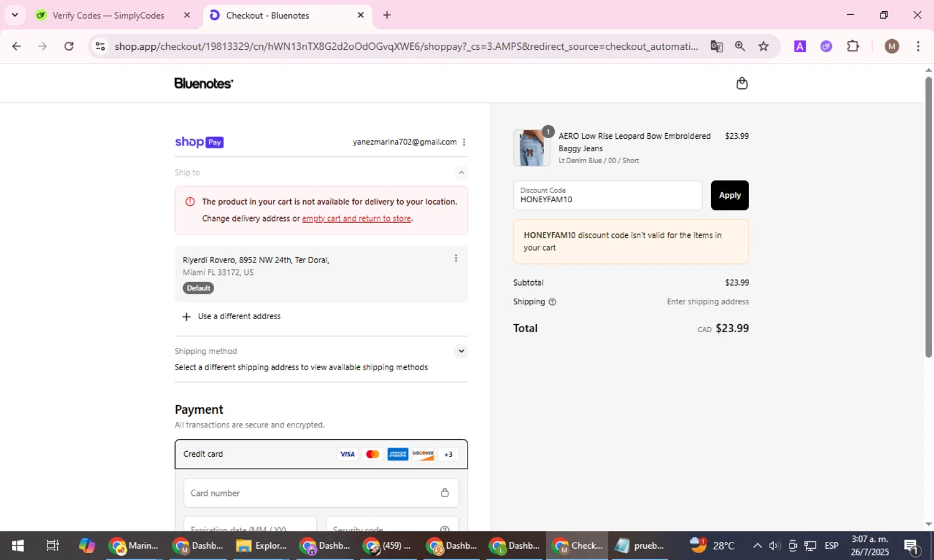Go back to the previous page
The width and height of the screenshot is (934, 560).
[16, 46]
